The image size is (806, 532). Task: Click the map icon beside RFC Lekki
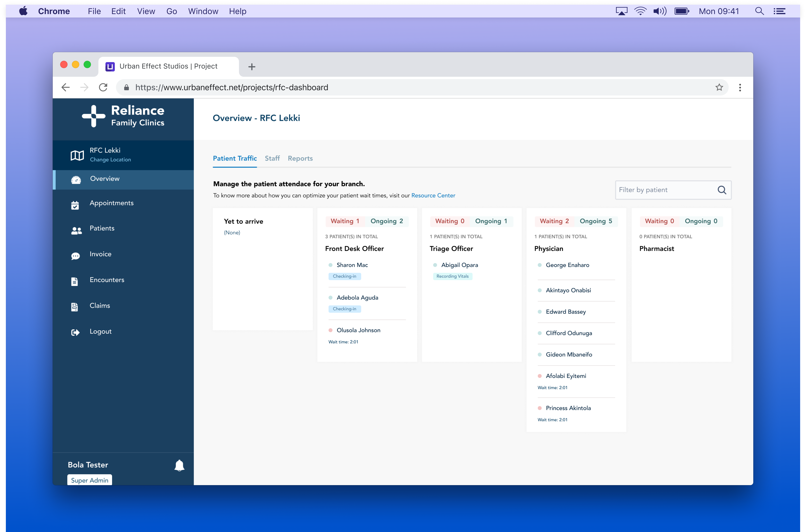point(77,155)
